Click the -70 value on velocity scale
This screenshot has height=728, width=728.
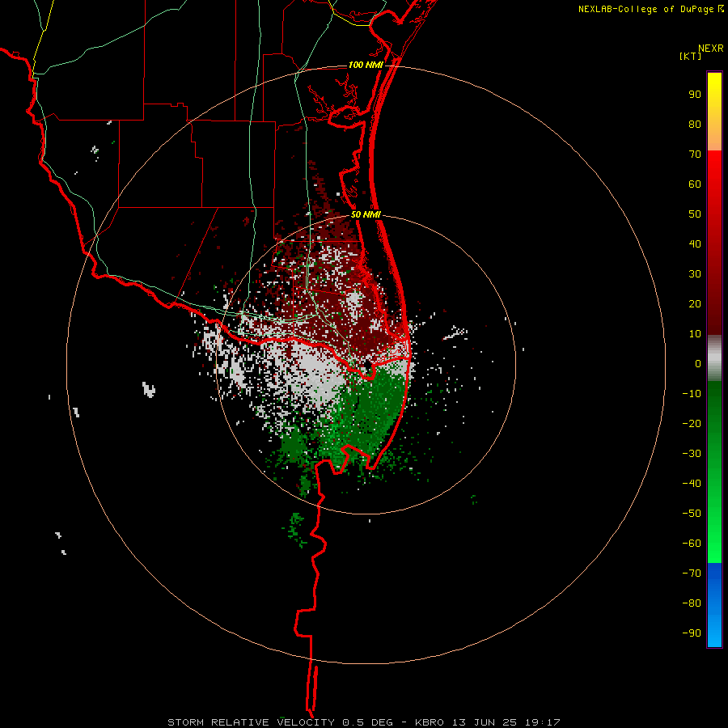tap(692, 574)
